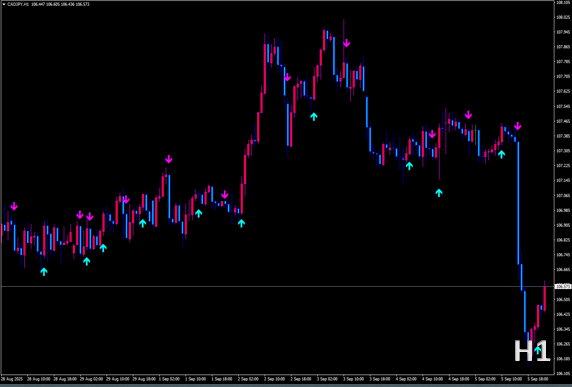Click the 28 Aug 18:00 time label
Screen dimensions: 572x387
coord(64,379)
